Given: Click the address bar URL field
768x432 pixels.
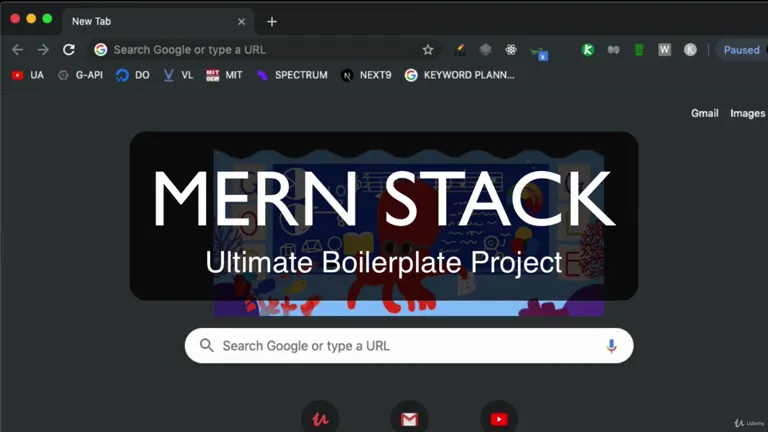Looking at the screenshot, I should (264, 49).
